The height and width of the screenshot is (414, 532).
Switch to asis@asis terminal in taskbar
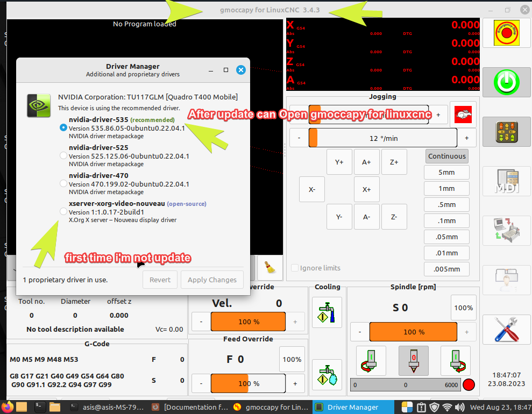tap(108, 407)
